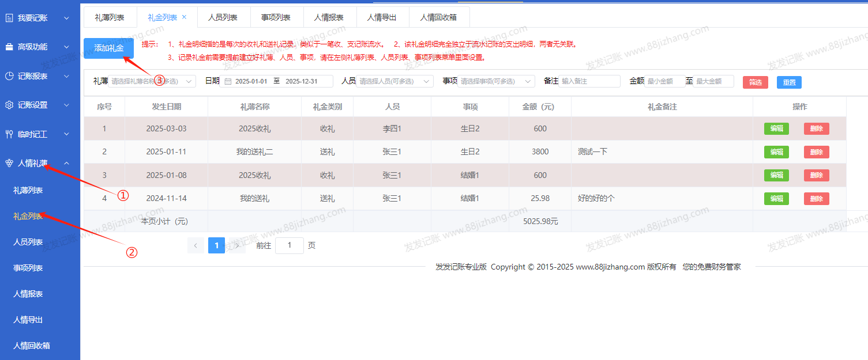Click the 前往 page number input
This screenshot has height=360, width=868.
(x=290, y=245)
